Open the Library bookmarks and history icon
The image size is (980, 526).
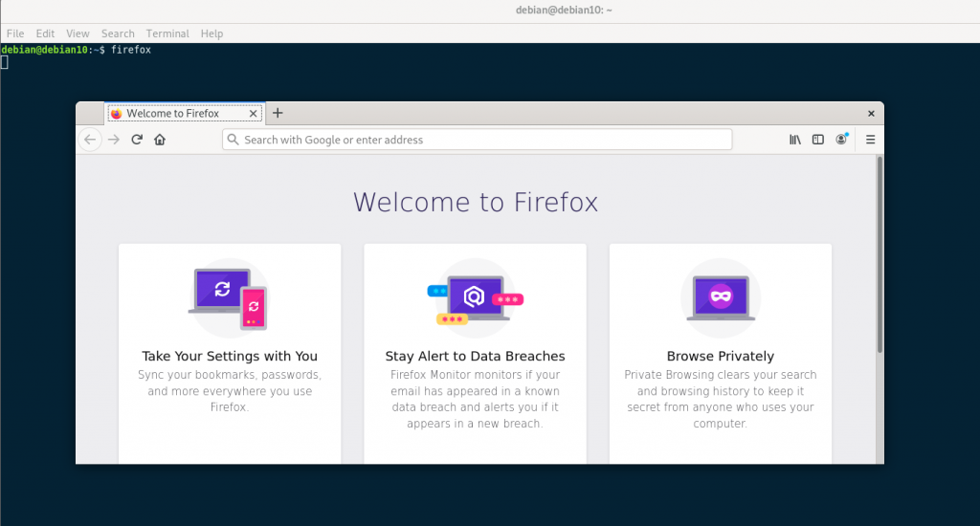(x=795, y=140)
